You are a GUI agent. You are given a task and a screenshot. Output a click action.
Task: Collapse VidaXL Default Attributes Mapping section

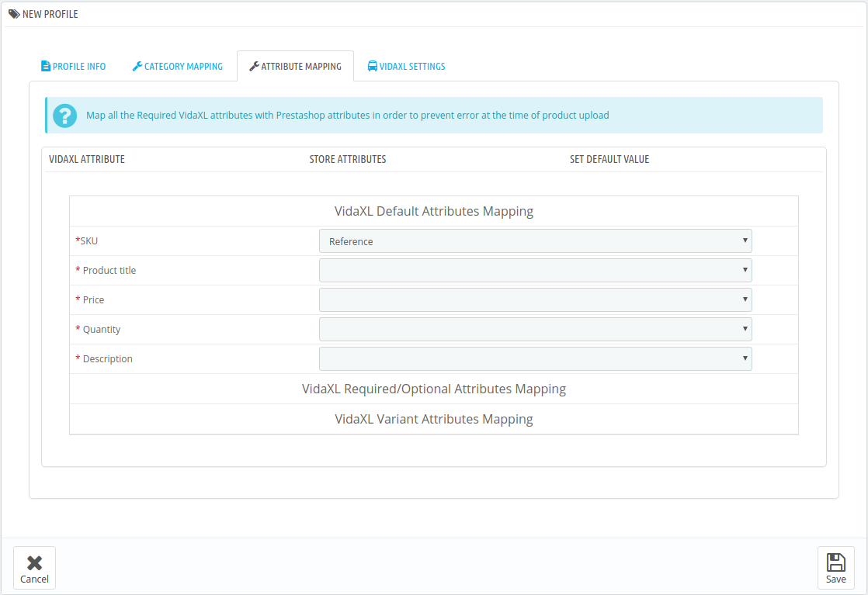[434, 211]
